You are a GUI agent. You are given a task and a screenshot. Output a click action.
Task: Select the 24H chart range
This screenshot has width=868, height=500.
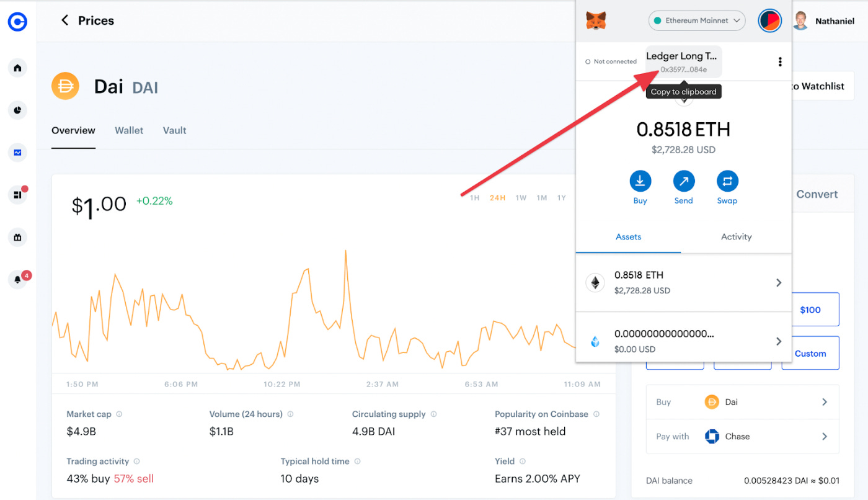coord(497,198)
